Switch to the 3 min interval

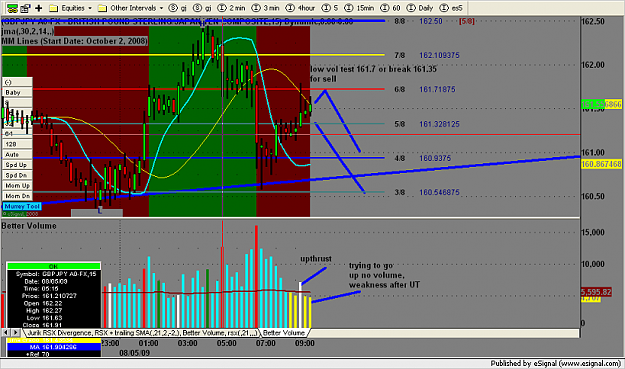coord(265,8)
